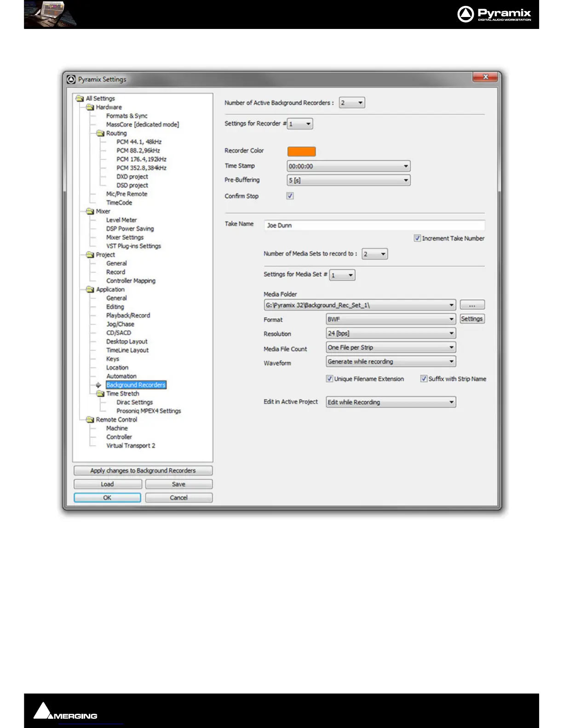Open Number of Active Background Recorders dropdown
This screenshot has height=728, width=563.
(x=352, y=103)
